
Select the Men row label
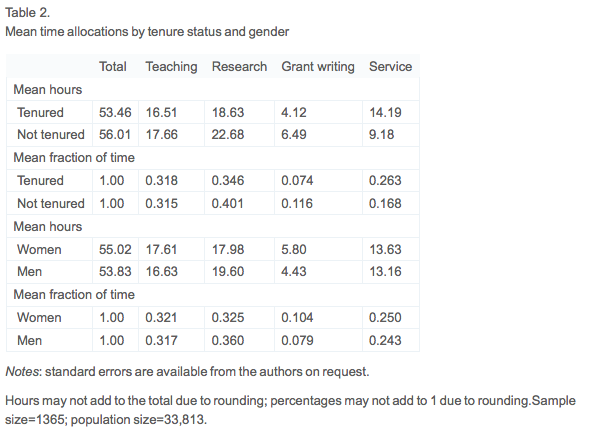(32, 272)
